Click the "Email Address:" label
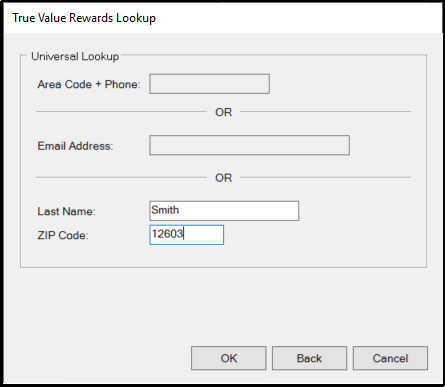445x387 pixels. pyautogui.click(x=75, y=146)
